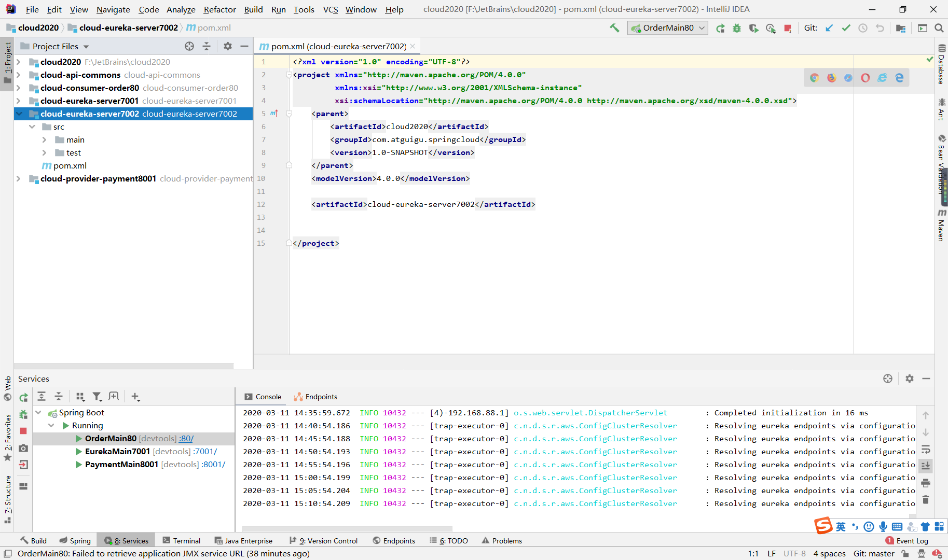The width and height of the screenshot is (948, 560).
Task: Expand the cloud-api-commons module tree node
Action: [19, 75]
